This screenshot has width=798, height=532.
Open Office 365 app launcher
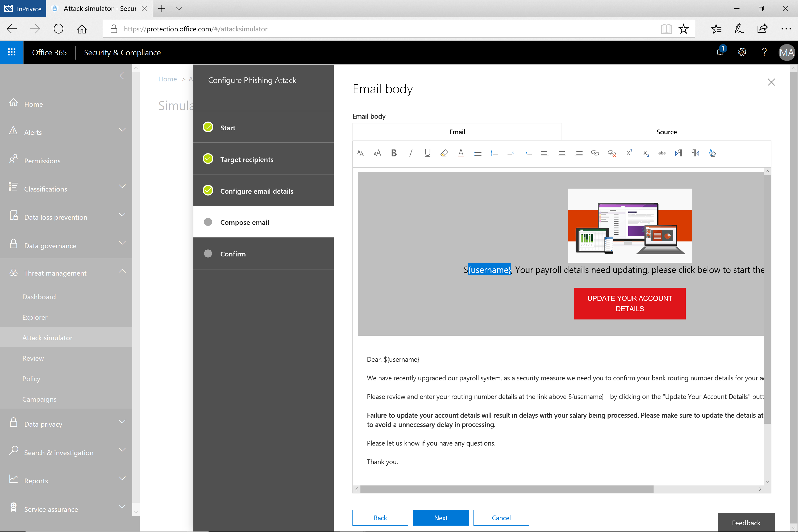coord(11,52)
